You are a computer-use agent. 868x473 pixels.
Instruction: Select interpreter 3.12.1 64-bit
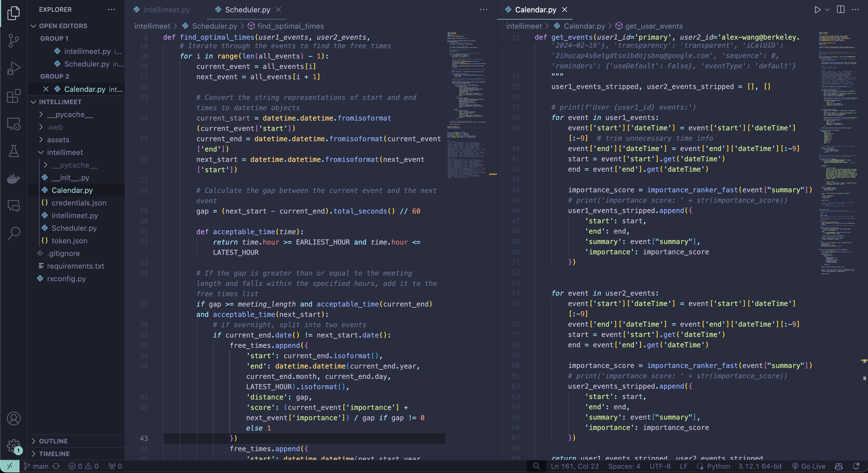(760, 466)
